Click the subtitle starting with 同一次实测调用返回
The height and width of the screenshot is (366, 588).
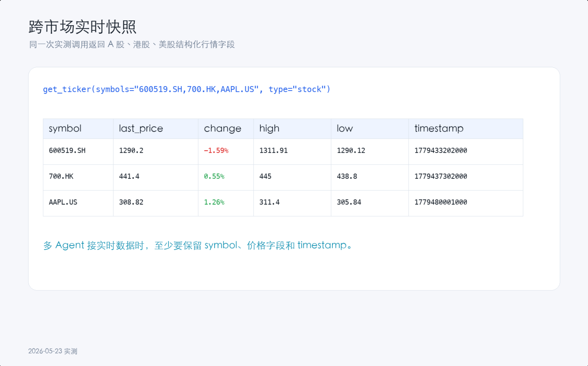tap(132, 44)
